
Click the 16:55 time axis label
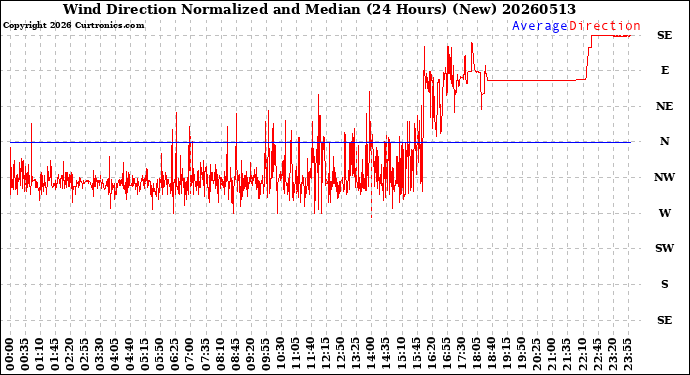point(446,354)
